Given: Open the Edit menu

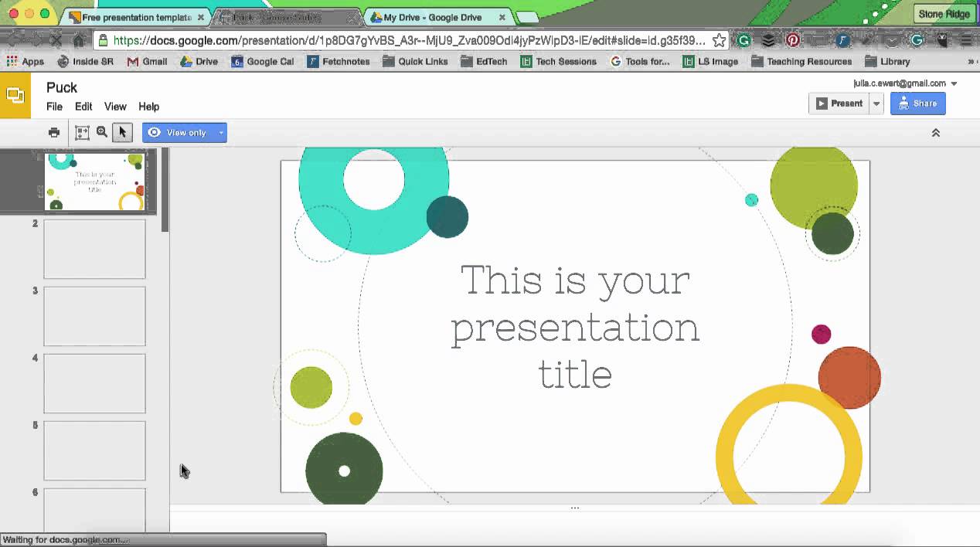Looking at the screenshot, I should [83, 107].
